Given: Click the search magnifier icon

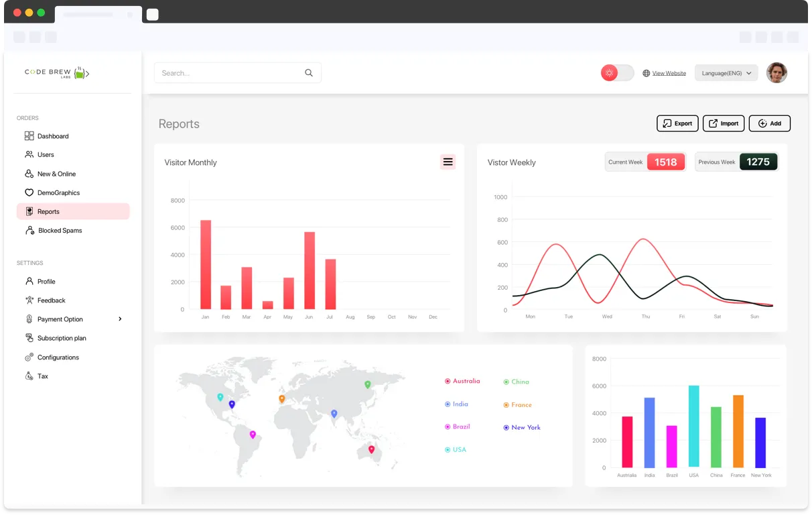Looking at the screenshot, I should (309, 73).
